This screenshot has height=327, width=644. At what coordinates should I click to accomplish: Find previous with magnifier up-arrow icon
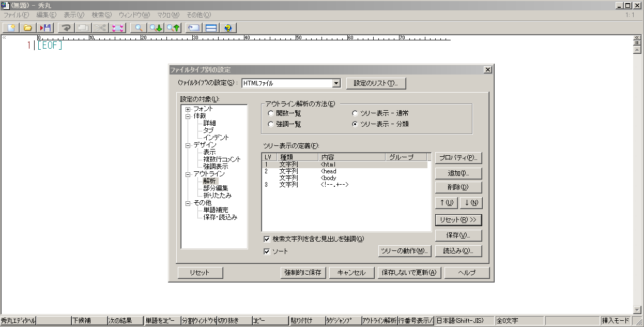point(172,27)
